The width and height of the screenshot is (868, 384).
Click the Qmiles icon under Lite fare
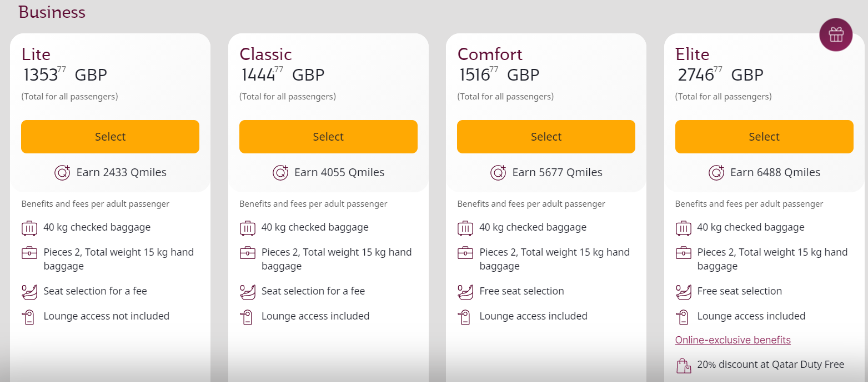63,173
